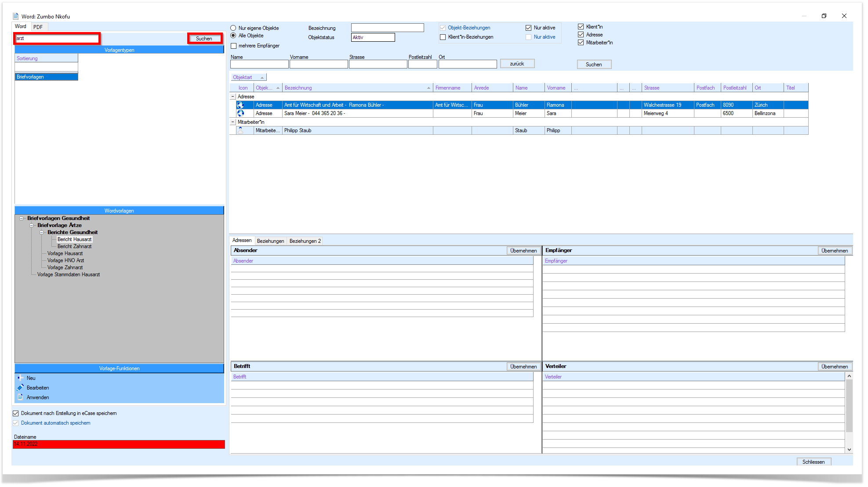The height and width of the screenshot is (487, 868).
Task: Click the Bezeichnung input field
Action: click(388, 28)
